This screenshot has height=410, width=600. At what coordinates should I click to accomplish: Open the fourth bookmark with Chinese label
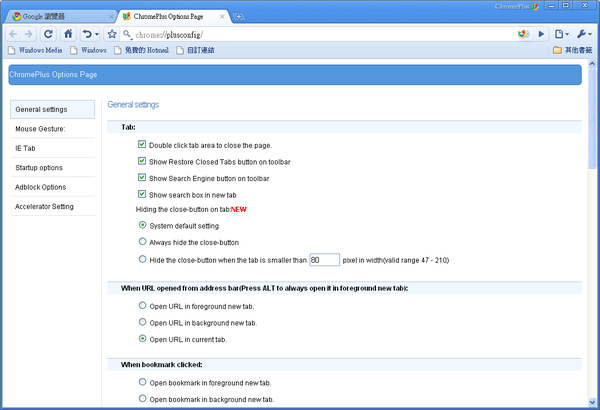[x=196, y=50]
